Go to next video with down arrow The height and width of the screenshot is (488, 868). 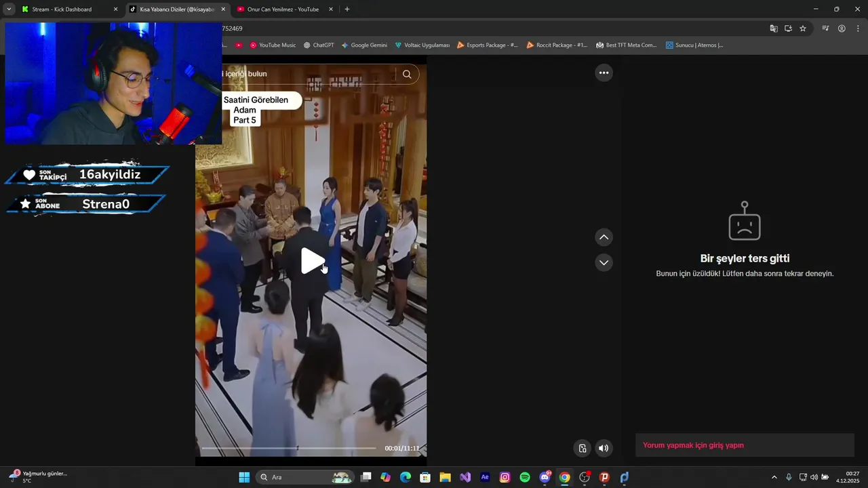(x=604, y=262)
